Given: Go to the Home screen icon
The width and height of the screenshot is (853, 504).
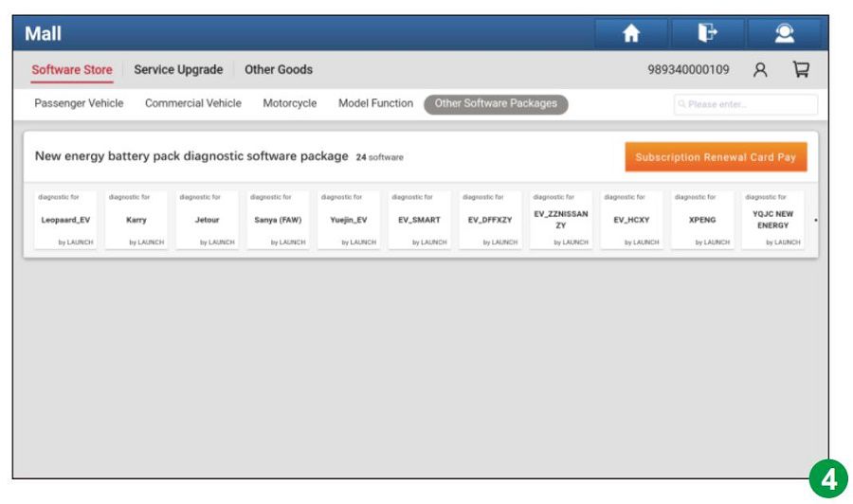Looking at the screenshot, I should tap(631, 34).
